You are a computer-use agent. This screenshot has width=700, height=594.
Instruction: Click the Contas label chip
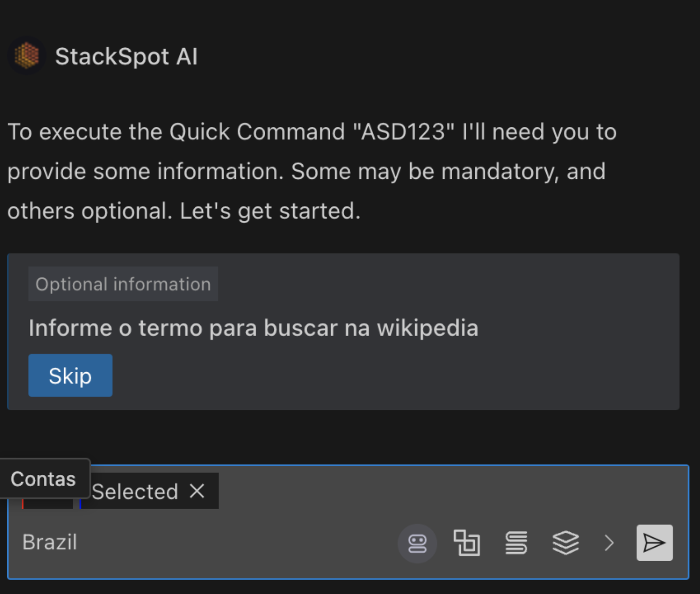(x=43, y=478)
